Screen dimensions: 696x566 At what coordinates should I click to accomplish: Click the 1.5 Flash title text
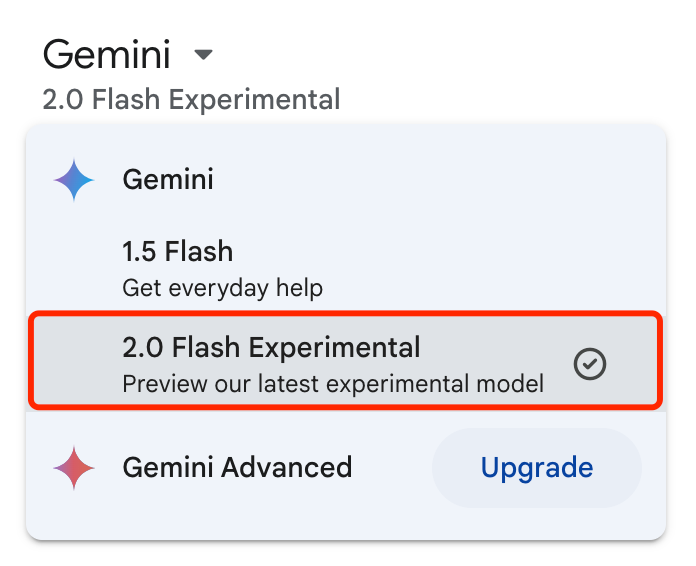pyautogui.click(x=178, y=251)
